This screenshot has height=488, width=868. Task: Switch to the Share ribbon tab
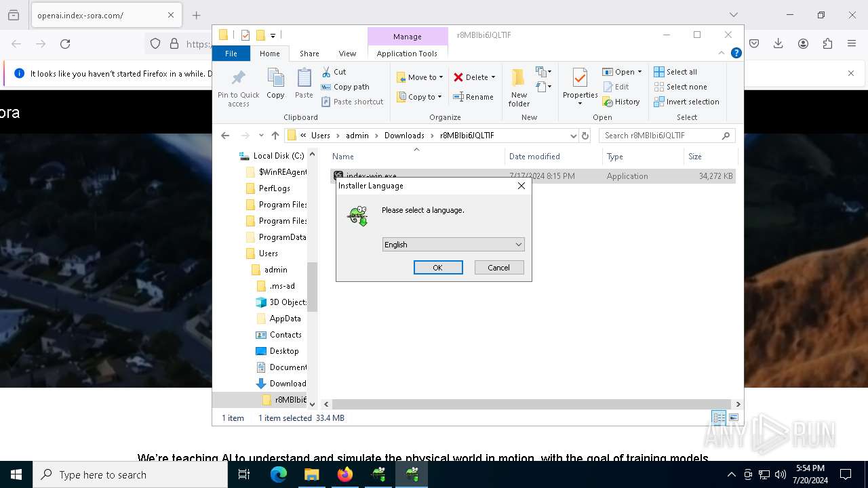pyautogui.click(x=309, y=54)
